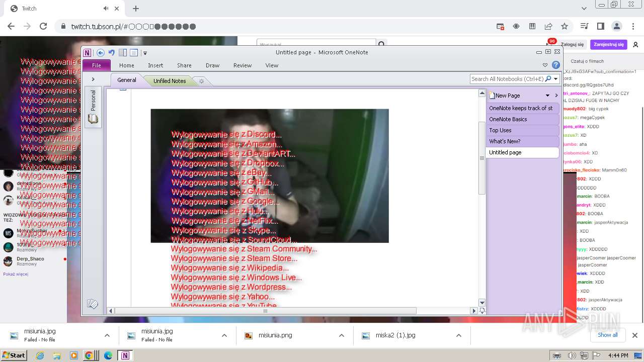
Task: Open the 'OneNote keeps track of st' page
Action: click(x=523, y=108)
